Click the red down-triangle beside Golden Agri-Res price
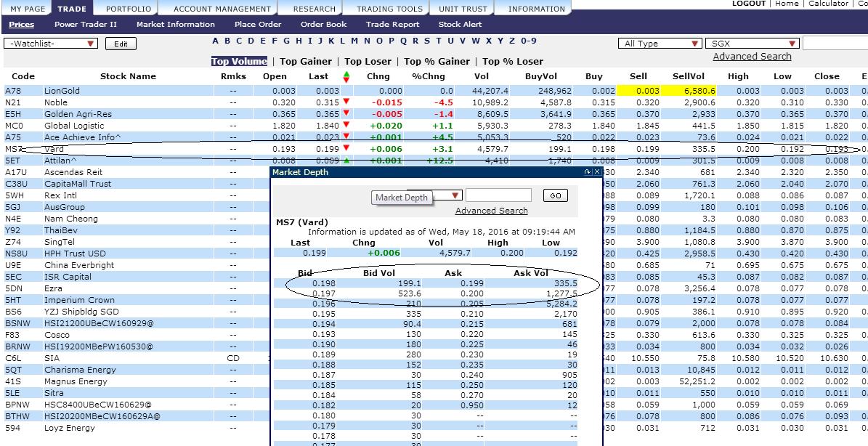 [x=346, y=115]
